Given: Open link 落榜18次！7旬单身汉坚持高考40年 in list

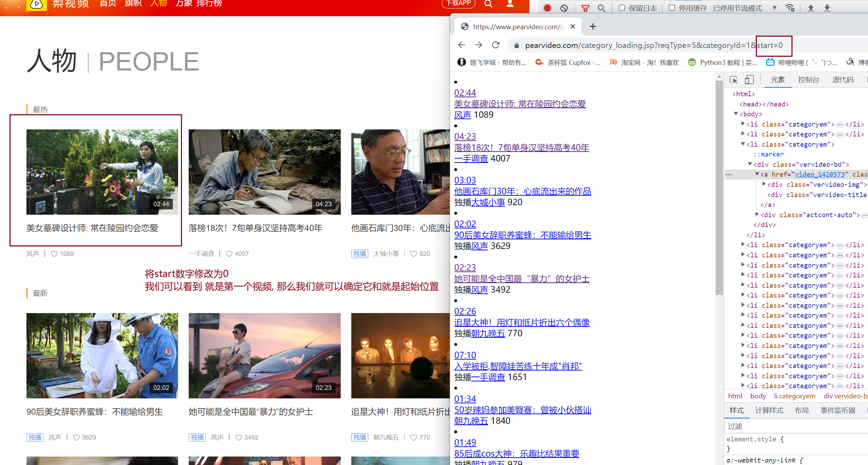Looking at the screenshot, I should (x=522, y=148).
